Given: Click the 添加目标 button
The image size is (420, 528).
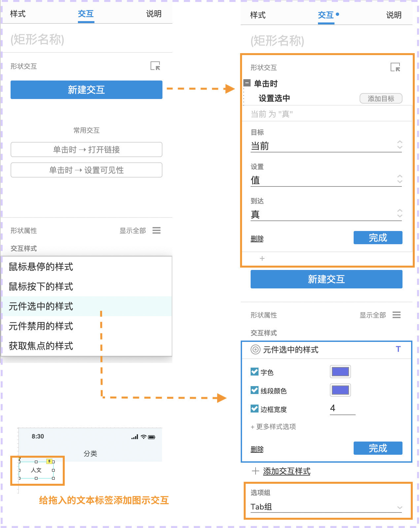Looking at the screenshot, I should [381, 99].
